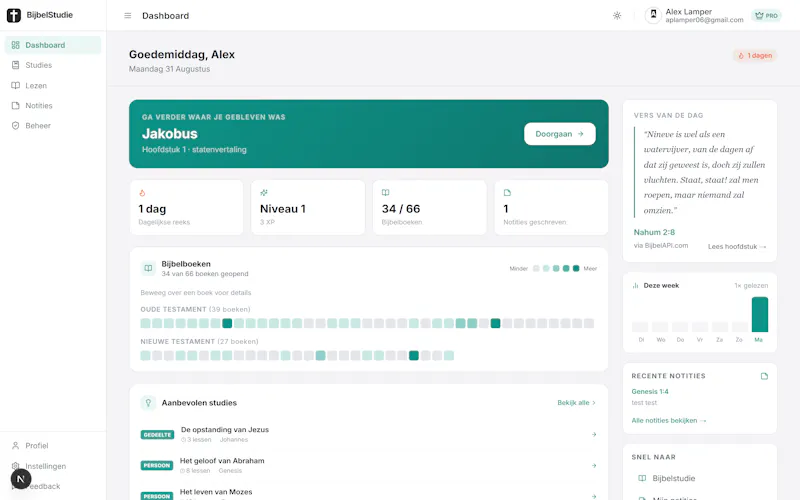This screenshot has height=500, width=800.
Task: Click PERSOON tag beside Het geloof van Abraham
Action: click(x=157, y=465)
